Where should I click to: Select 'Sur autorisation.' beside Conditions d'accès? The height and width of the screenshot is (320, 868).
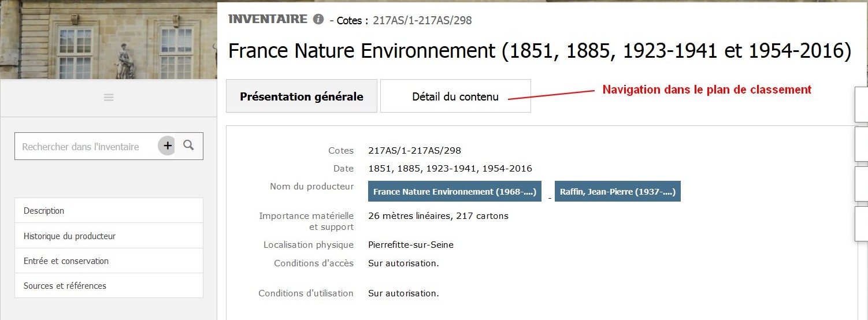[x=403, y=263]
